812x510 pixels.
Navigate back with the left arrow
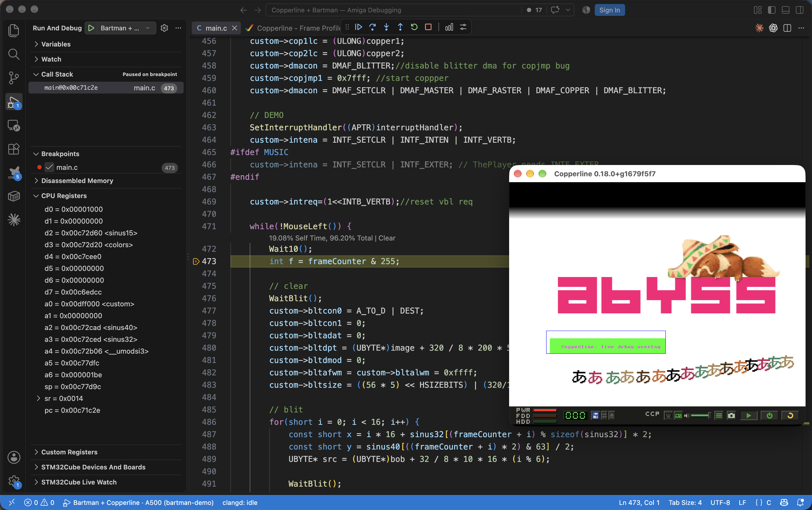(243, 10)
